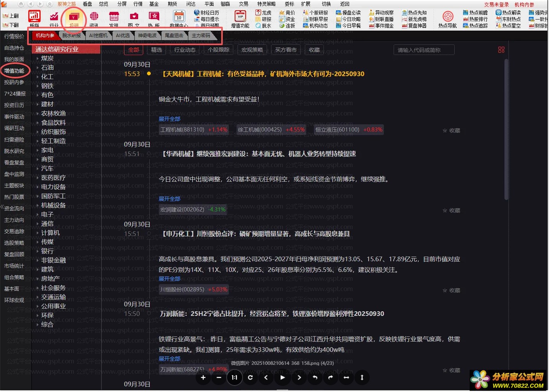This screenshot has height=392, width=550.
Task: Open 异动观察 in the toolbar
Action: click(381, 13)
